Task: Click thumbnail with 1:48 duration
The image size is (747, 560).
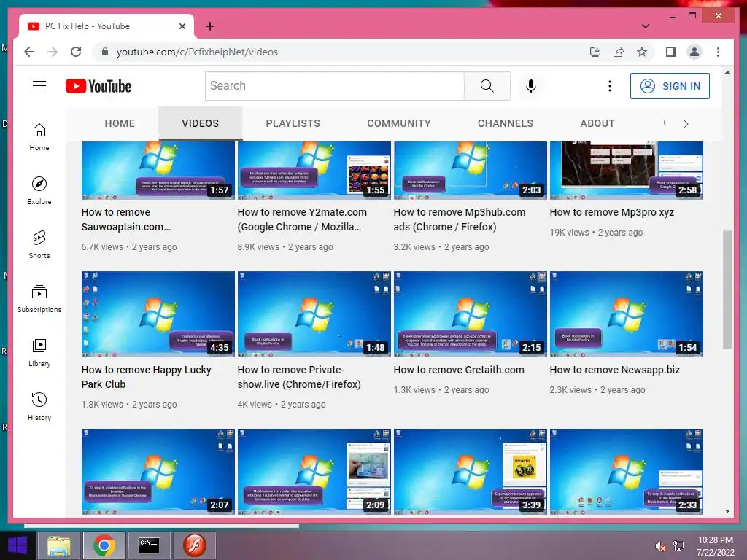Action: (x=314, y=314)
